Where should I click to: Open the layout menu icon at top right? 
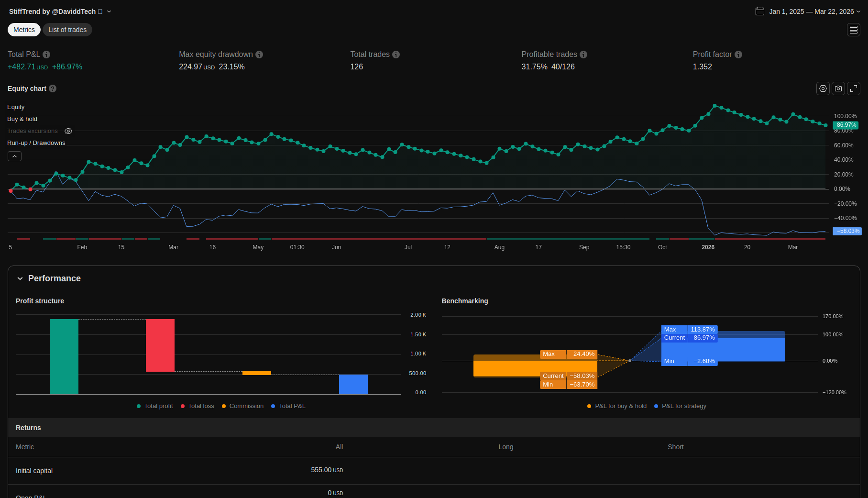pos(853,30)
